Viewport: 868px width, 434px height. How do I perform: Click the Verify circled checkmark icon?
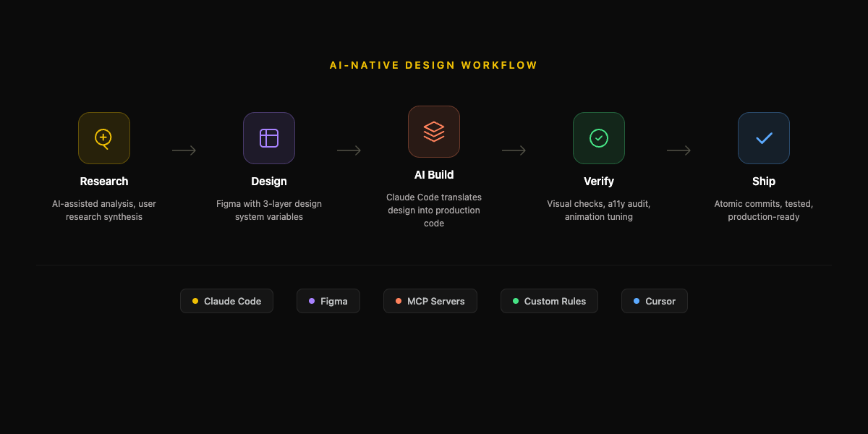coord(598,137)
